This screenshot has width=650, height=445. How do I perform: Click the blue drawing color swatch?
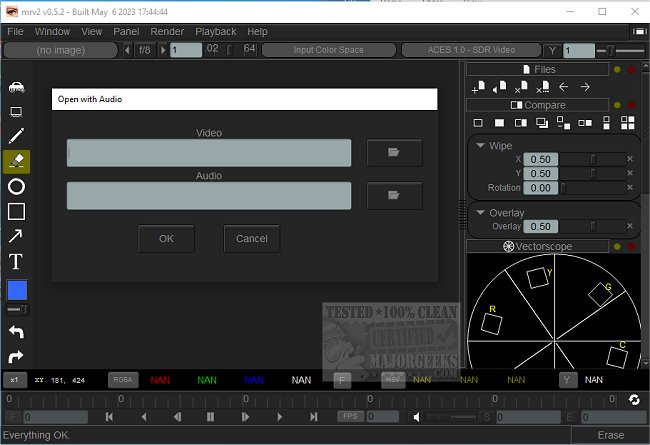coord(17,290)
